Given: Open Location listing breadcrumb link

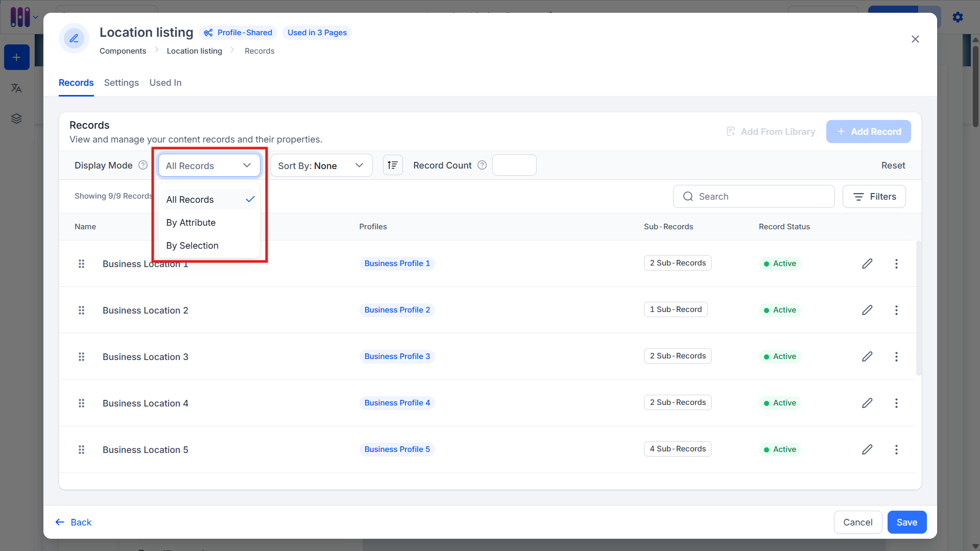Looking at the screenshot, I should point(195,51).
